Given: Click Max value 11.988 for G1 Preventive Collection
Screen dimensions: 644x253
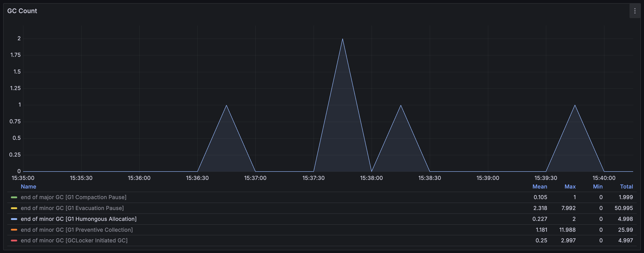Looking at the screenshot, I should [567, 230].
